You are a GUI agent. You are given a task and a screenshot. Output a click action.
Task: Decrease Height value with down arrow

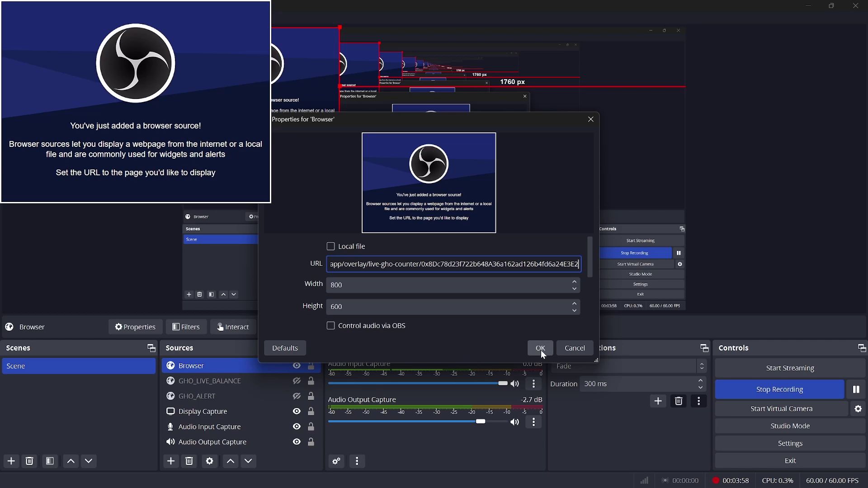click(574, 310)
